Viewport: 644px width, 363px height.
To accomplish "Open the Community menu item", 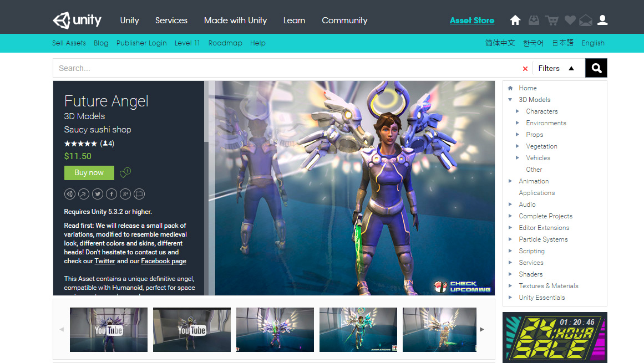I will (x=344, y=21).
